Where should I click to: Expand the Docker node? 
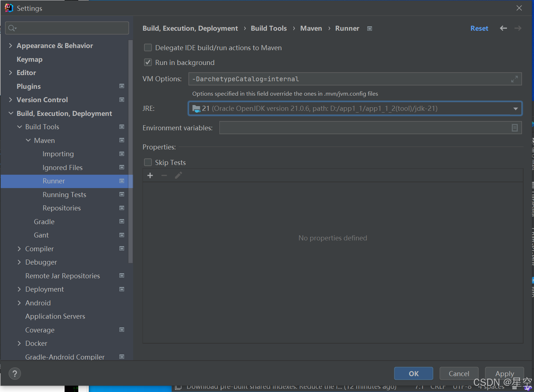tap(19, 343)
